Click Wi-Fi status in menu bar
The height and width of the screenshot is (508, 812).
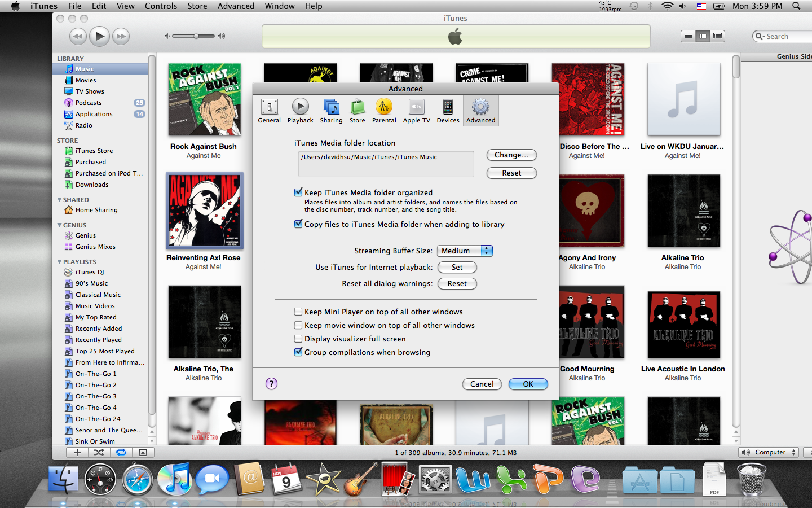[x=667, y=6]
